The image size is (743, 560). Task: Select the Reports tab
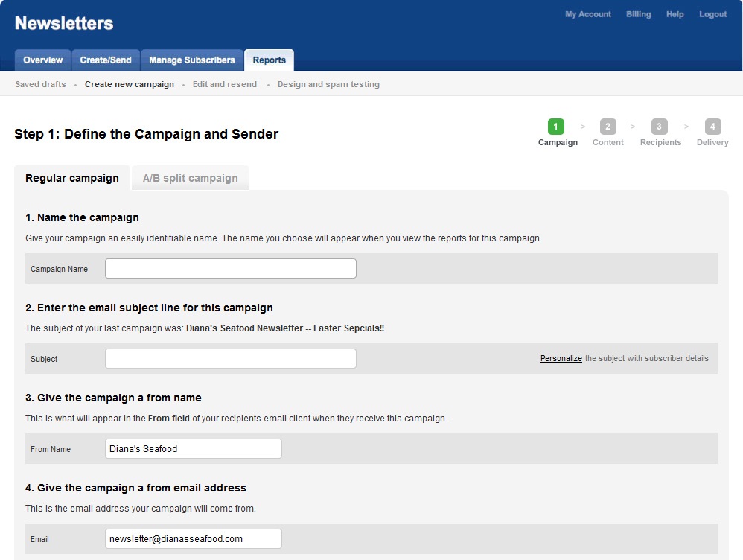(270, 60)
